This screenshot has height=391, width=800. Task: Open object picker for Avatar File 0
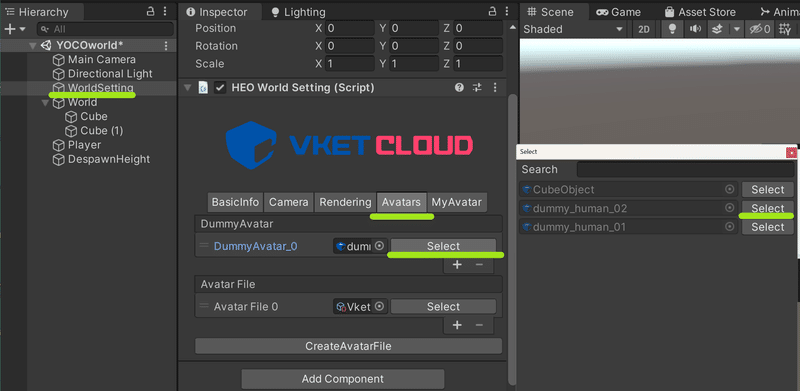[379, 306]
